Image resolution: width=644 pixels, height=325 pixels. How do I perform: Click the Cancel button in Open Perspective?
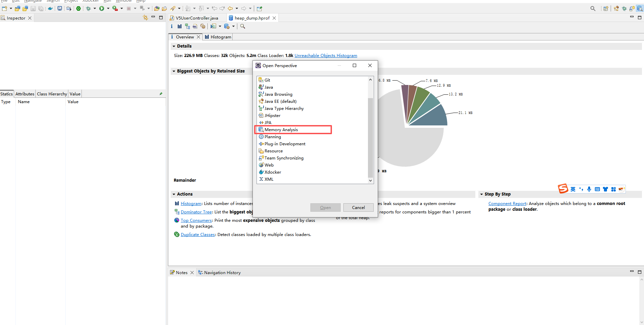pyautogui.click(x=358, y=207)
